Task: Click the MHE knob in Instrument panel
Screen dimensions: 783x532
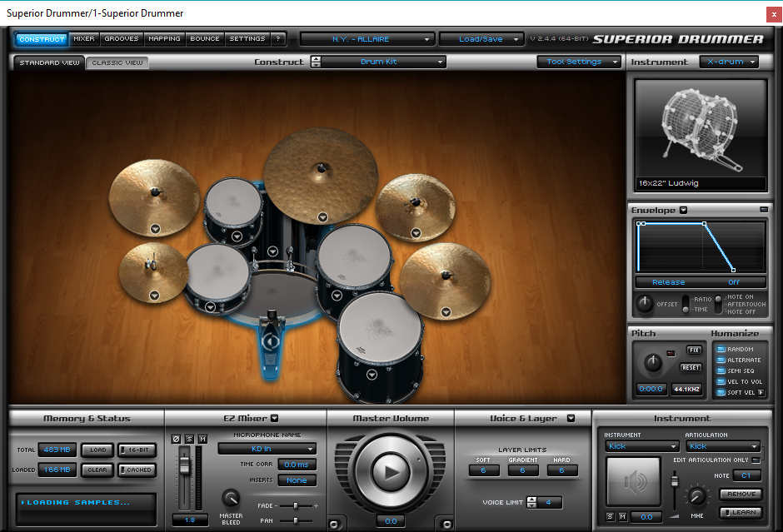Action: (x=697, y=496)
